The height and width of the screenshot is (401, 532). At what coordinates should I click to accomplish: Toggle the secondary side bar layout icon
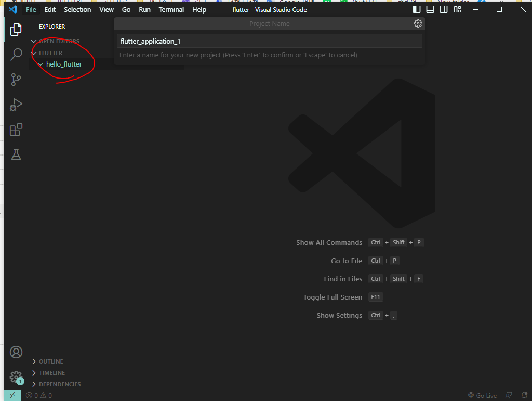pos(444,9)
